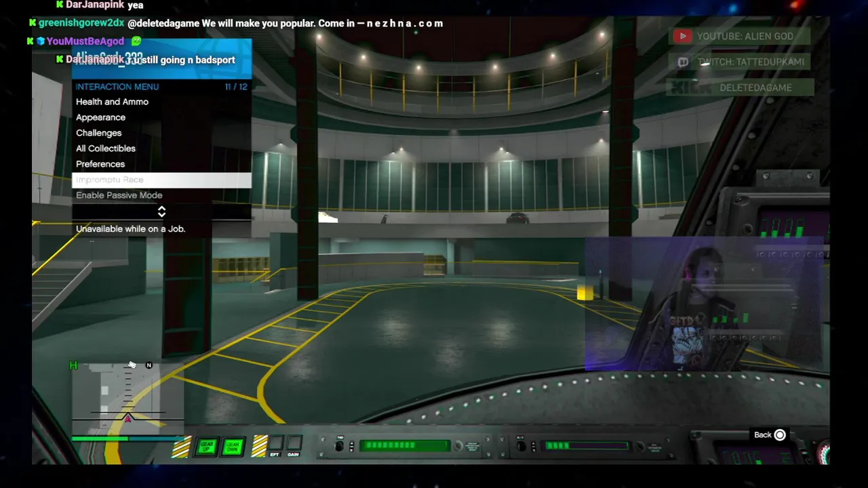
Task: Click the right green LED gauge bar
Action: tap(586, 445)
